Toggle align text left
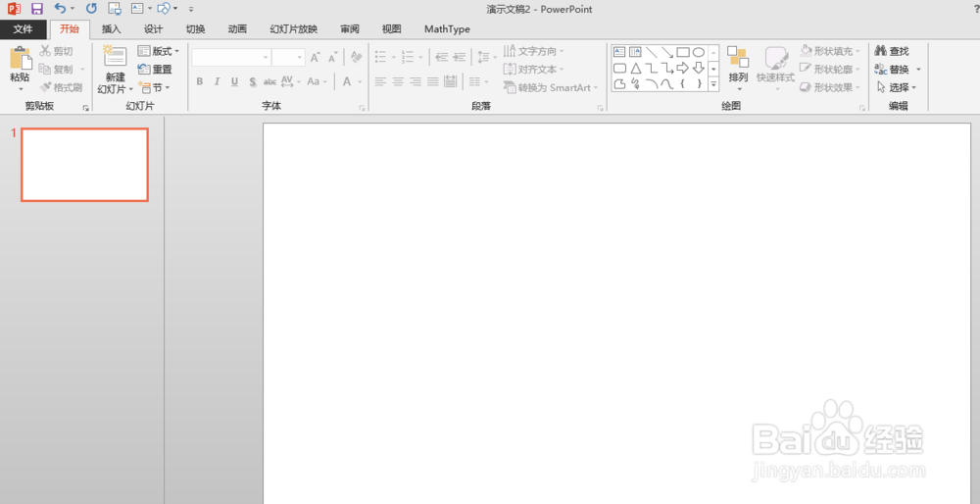 point(380,81)
